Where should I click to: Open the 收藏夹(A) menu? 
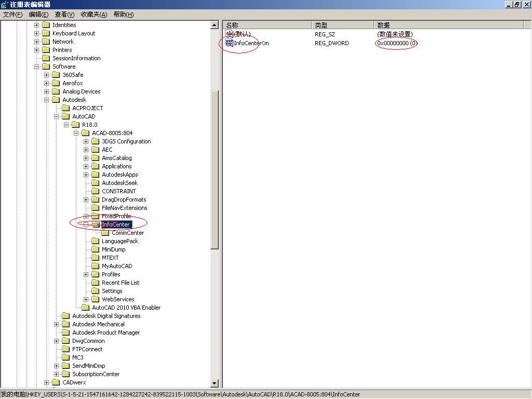(x=94, y=14)
